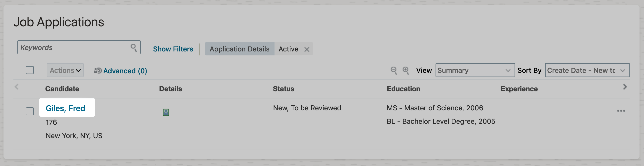Tick the select-all checkbox in the toolbar
644x166 pixels.
(30, 70)
